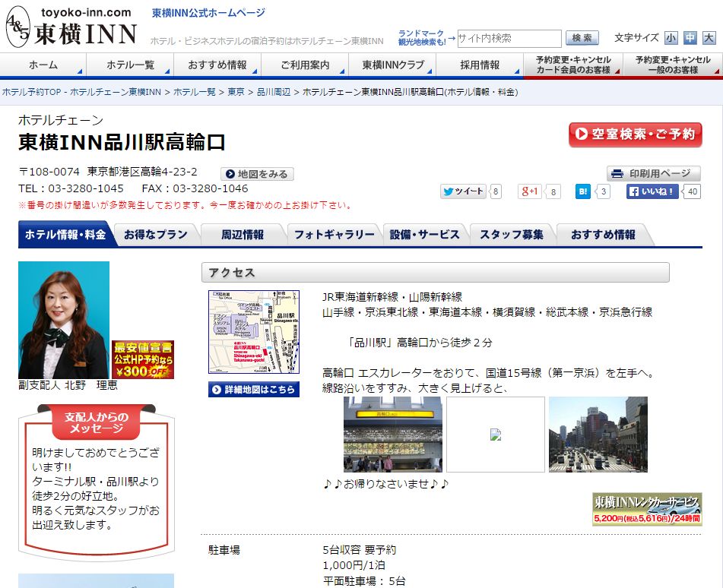Click the FAX：03-3280-1046 text
This screenshot has height=588, width=723.
pyautogui.click(x=195, y=188)
